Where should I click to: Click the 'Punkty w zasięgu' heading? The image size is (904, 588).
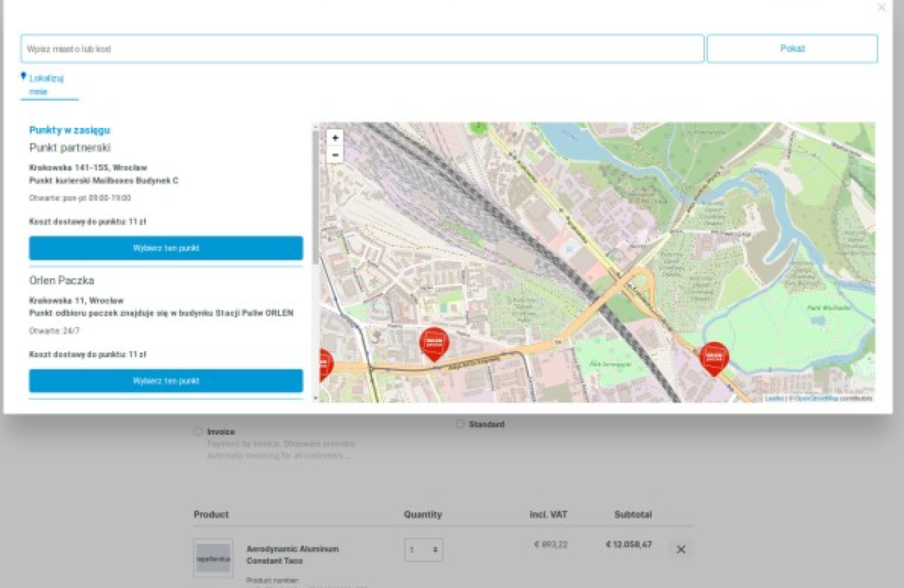69,130
